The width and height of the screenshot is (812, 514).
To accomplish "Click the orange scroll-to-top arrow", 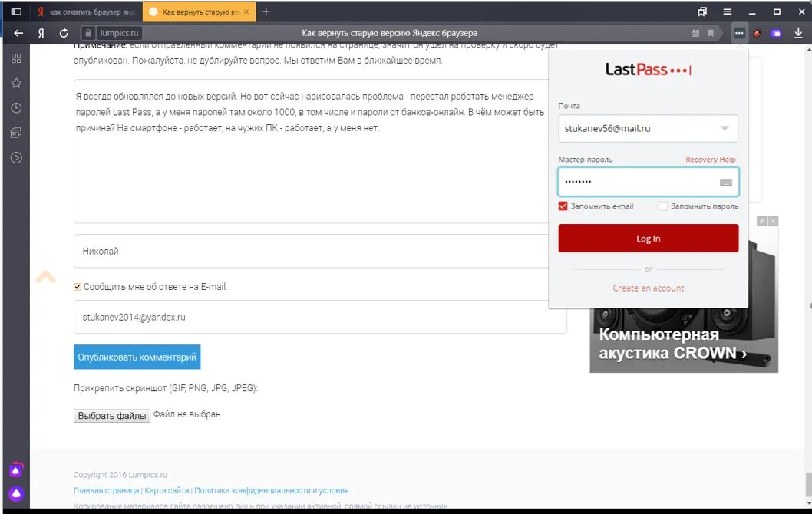I will pos(45,276).
